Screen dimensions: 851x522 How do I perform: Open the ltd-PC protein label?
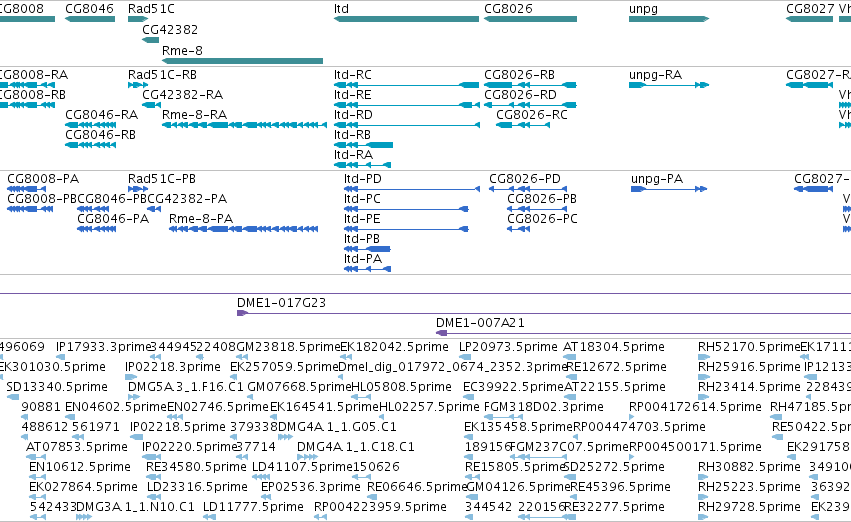point(362,199)
